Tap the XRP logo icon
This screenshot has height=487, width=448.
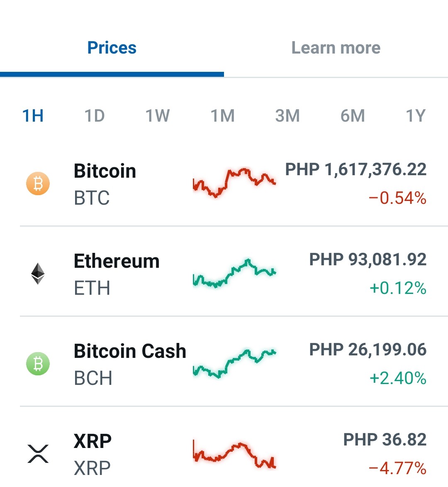[x=38, y=454]
